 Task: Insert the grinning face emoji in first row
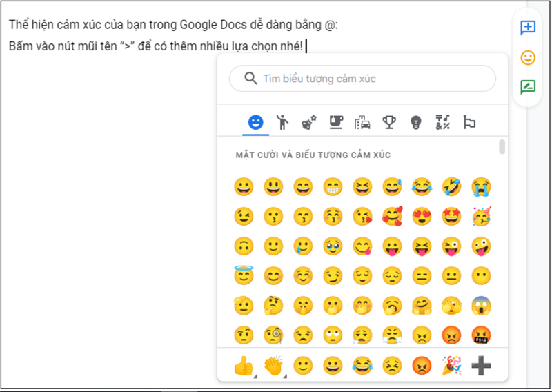244,186
